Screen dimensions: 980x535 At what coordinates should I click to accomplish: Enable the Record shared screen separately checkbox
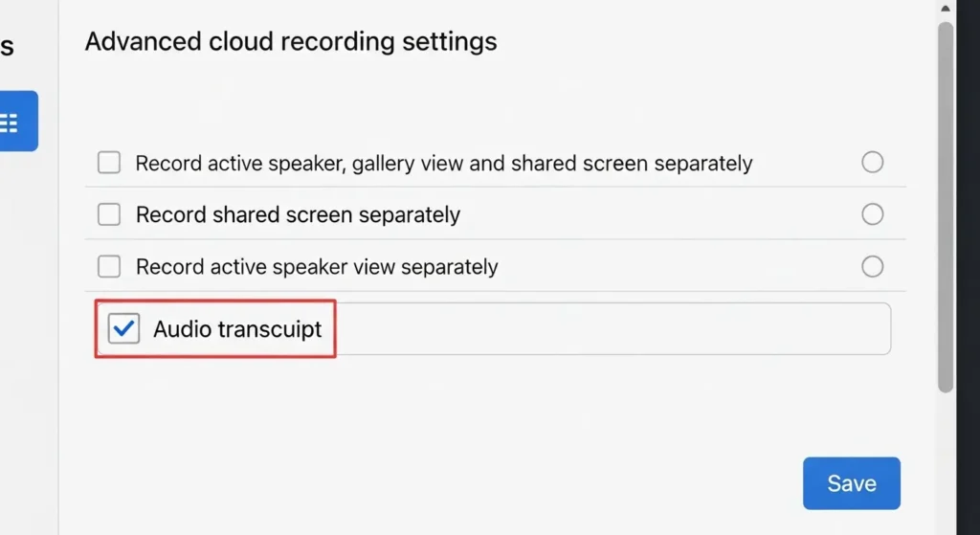click(x=109, y=214)
